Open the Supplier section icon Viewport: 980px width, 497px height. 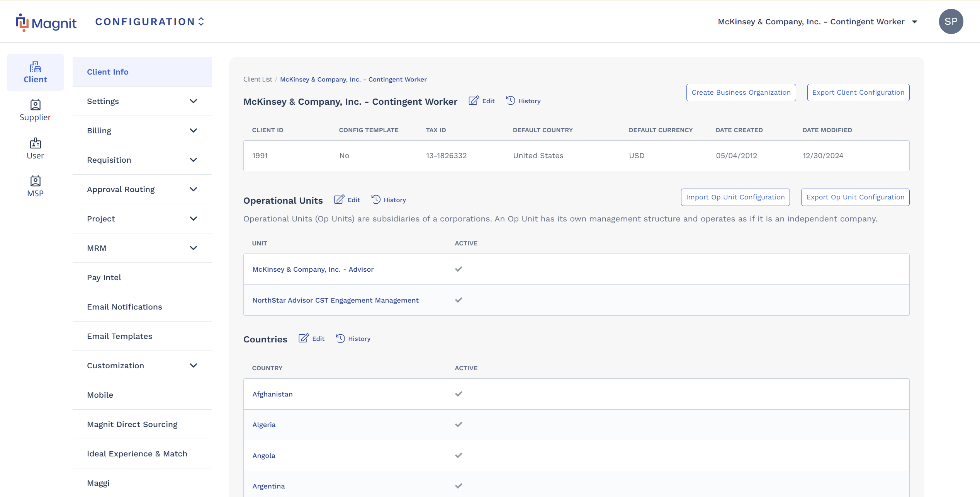pyautogui.click(x=35, y=105)
